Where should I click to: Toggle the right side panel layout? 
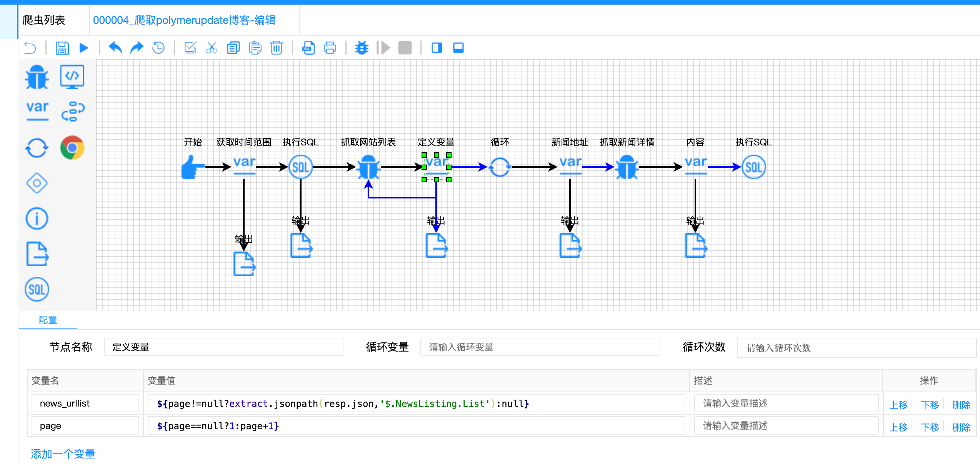tap(437, 48)
